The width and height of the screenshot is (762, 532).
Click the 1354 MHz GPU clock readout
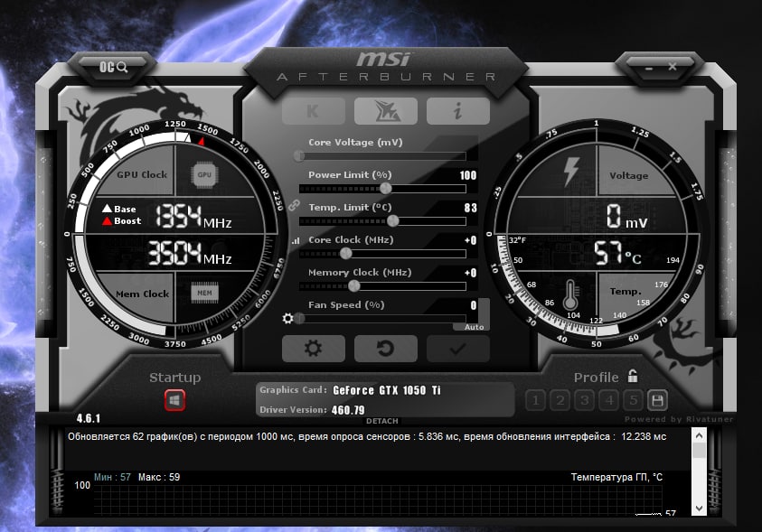coord(193,216)
